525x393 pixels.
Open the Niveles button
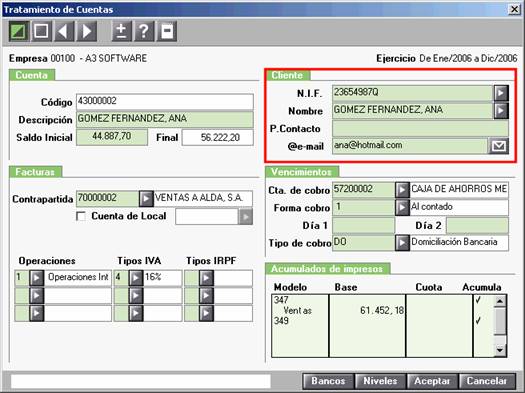tap(380, 381)
